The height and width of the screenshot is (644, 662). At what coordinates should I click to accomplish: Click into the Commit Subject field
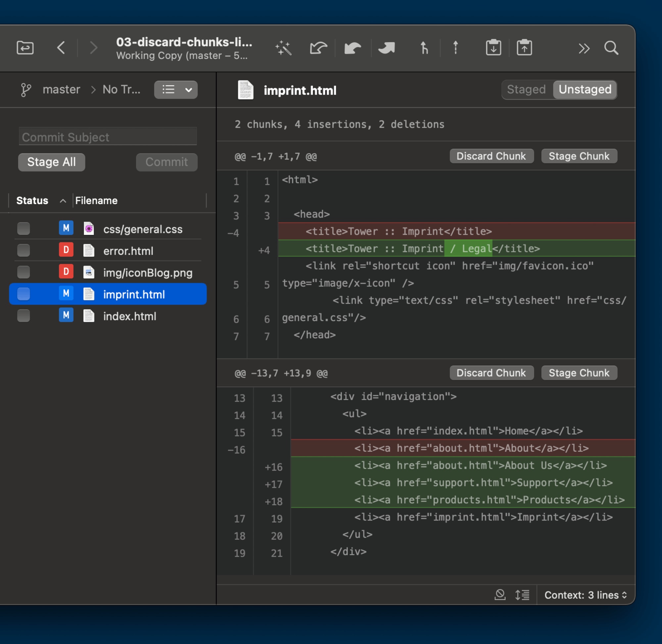108,137
